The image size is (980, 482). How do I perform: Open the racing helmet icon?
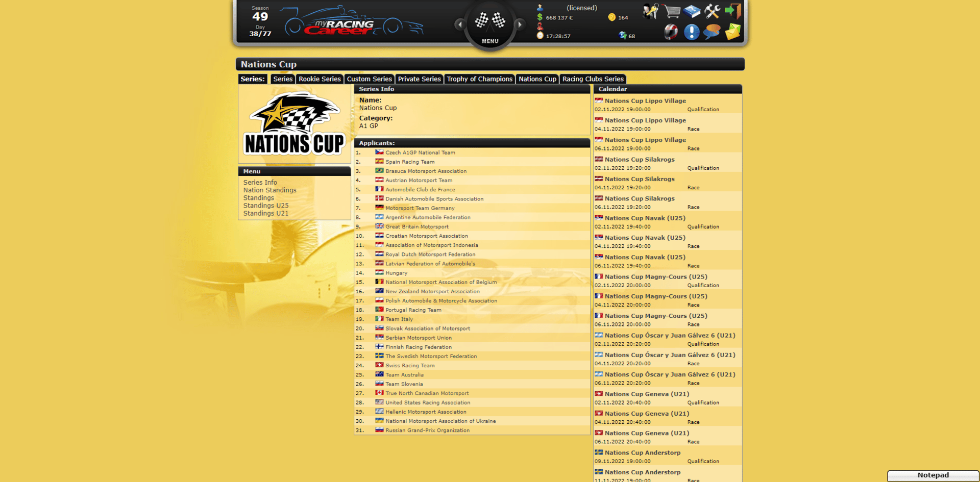pos(671,32)
